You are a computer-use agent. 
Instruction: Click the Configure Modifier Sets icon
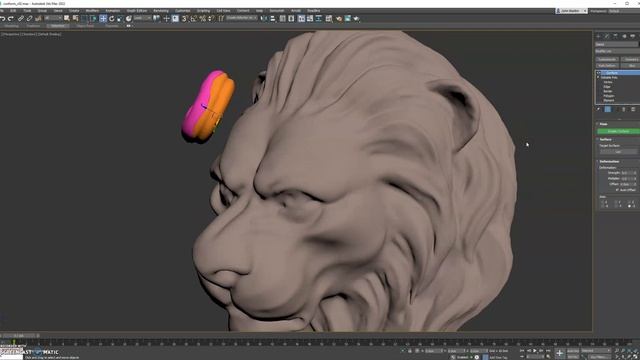pos(633,109)
